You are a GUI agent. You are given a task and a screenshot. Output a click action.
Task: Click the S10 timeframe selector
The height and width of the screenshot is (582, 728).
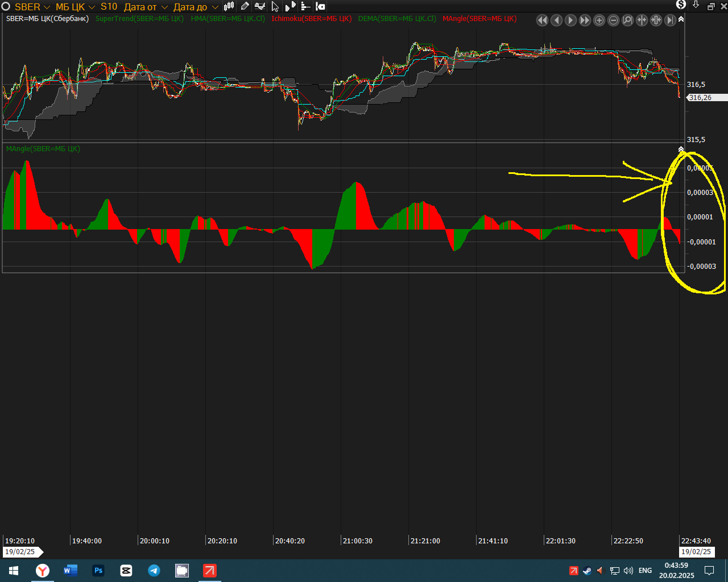(109, 7)
